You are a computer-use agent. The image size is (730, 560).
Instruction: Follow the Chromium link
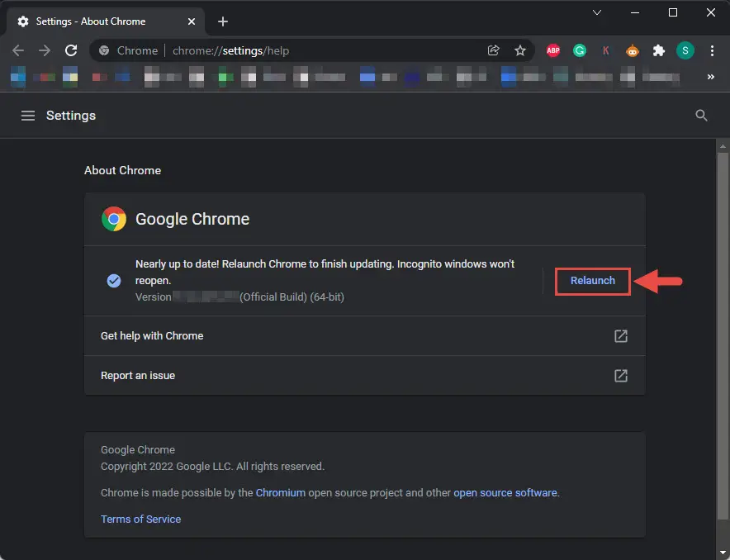tap(280, 492)
